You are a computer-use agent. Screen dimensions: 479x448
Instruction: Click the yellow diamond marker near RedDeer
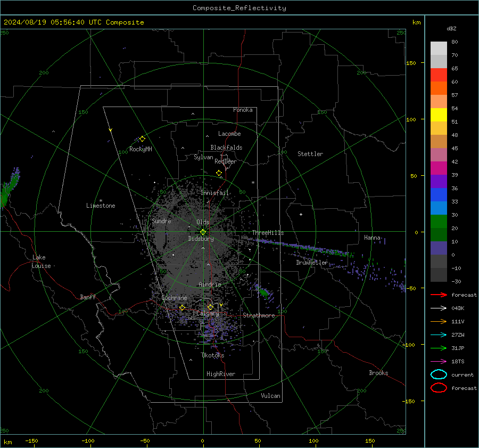coord(219,173)
